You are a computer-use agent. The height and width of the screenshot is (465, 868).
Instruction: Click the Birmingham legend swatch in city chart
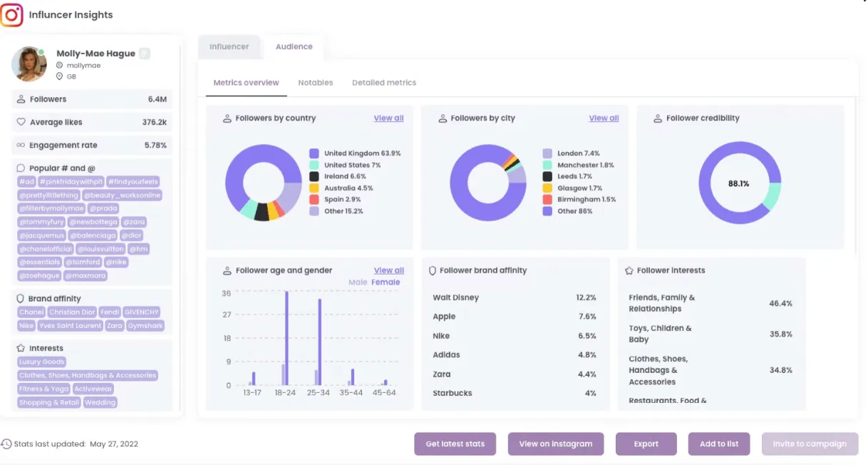(547, 200)
